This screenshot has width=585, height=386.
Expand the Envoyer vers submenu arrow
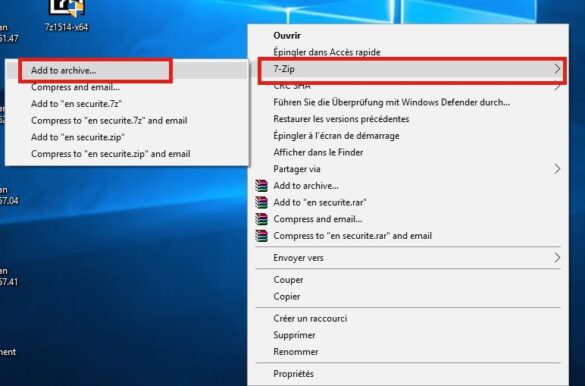pos(557,258)
